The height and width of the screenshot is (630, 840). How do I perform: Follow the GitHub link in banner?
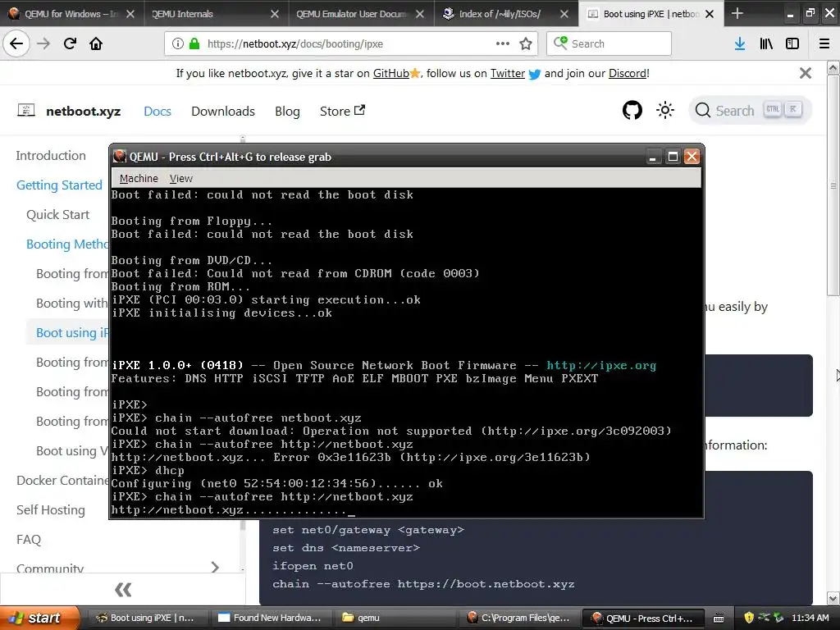click(x=391, y=73)
